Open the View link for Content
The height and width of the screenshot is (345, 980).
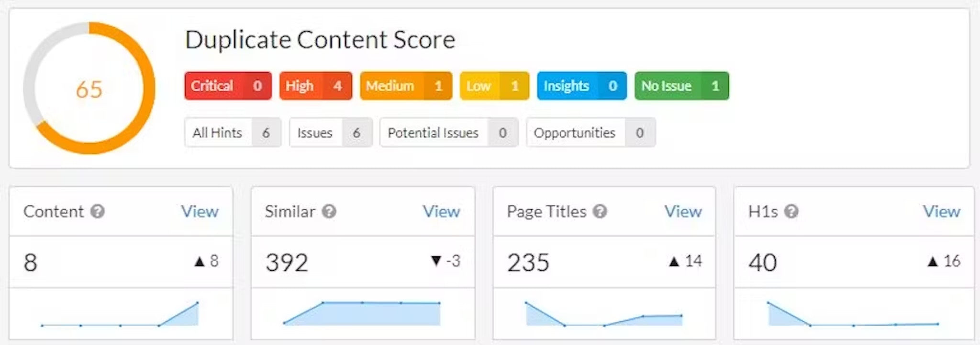(200, 211)
